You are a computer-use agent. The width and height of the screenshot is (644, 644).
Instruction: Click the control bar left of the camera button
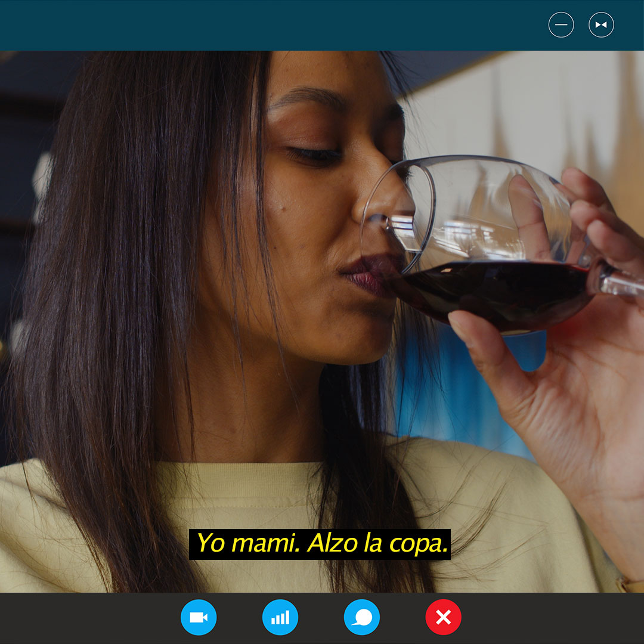[89, 618]
